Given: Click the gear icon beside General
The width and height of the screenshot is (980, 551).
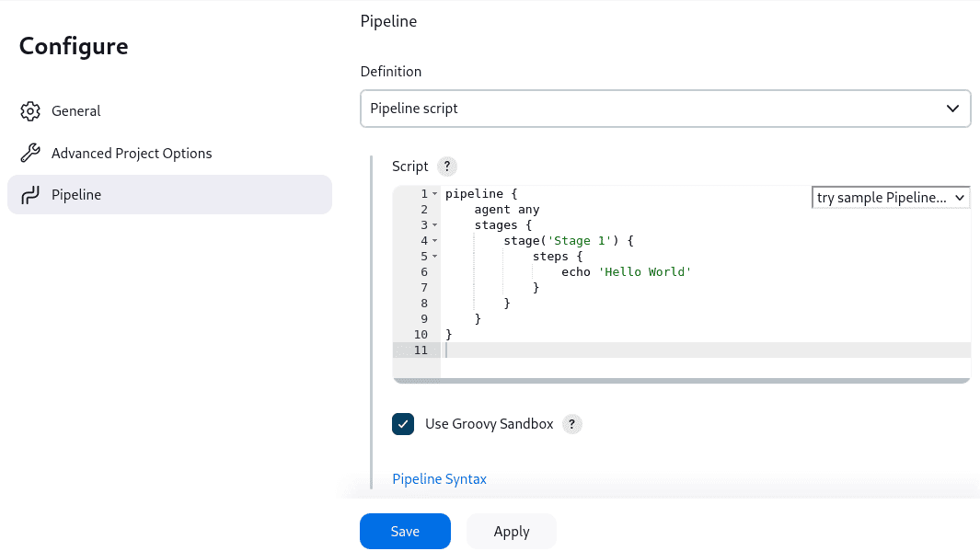Looking at the screenshot, I should [x=29, y=110].
